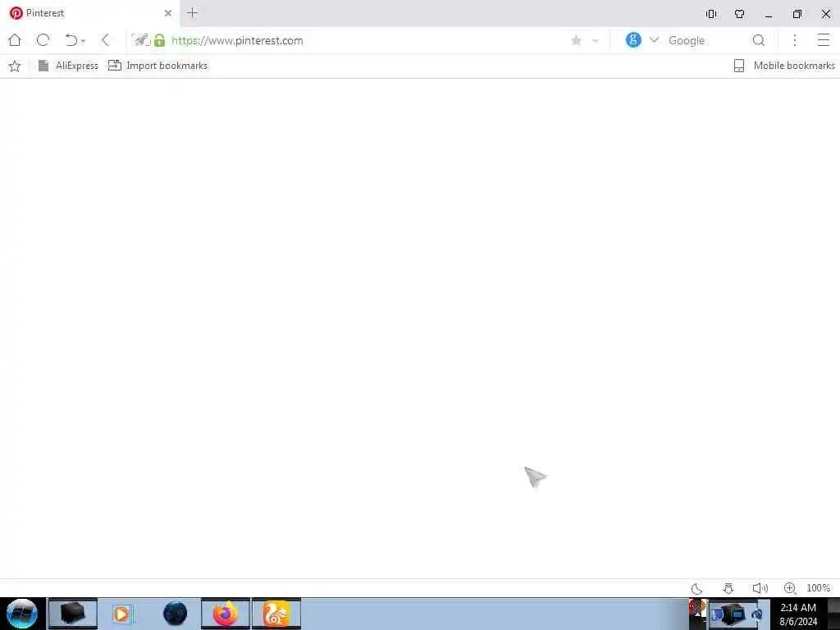Click the undo closed tab icon
This screenshot has width=840, height=630.
(71, 40)
